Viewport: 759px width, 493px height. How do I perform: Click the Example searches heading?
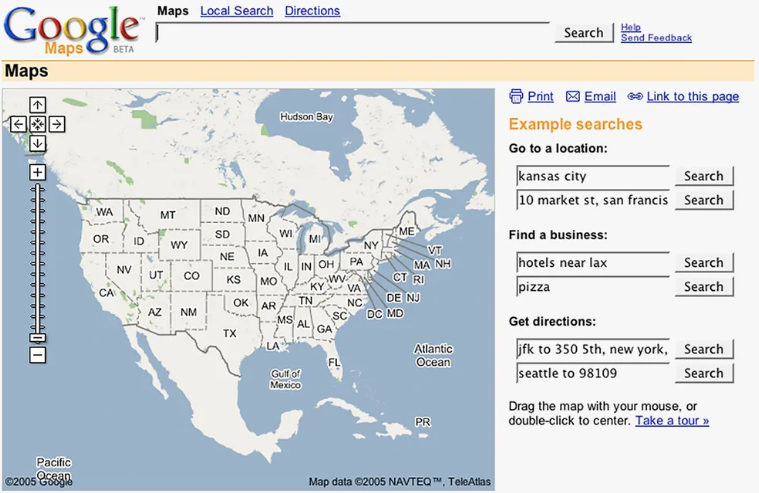click(576, 124)
